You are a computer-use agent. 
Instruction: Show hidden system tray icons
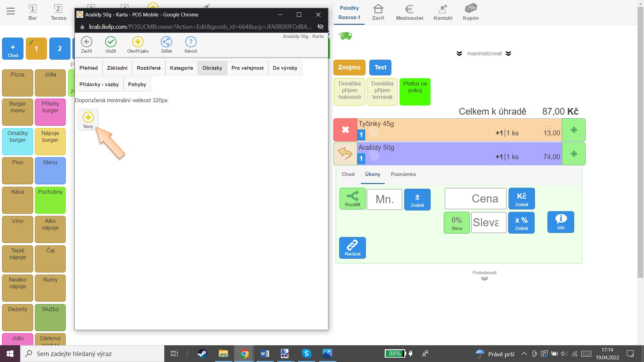[x=524, y=354]
